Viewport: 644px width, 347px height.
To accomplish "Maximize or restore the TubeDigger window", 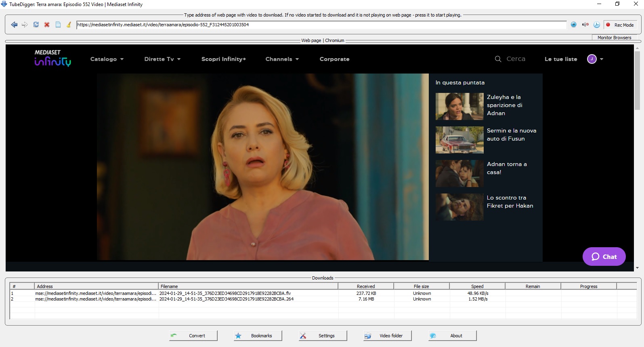I will click(617, 4).
